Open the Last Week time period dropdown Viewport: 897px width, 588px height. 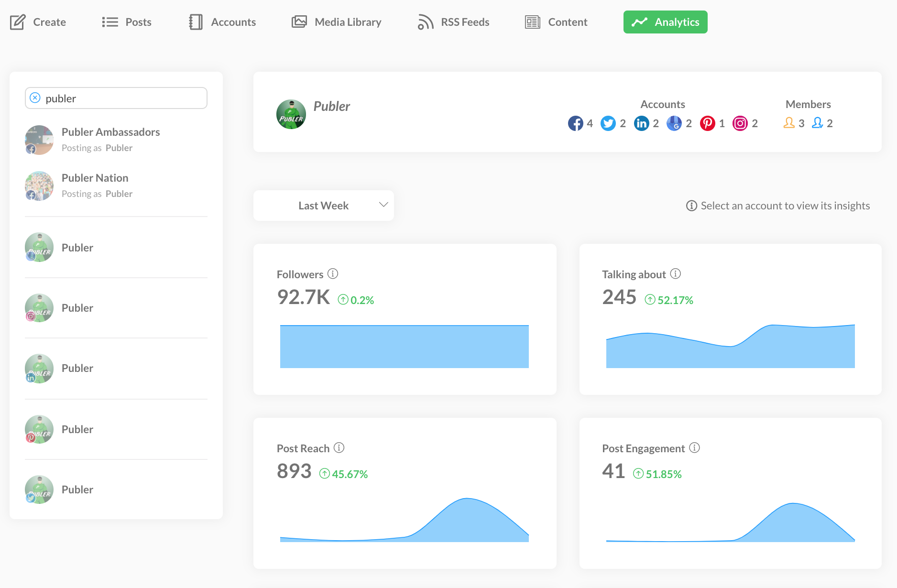pyautogui.click(x=323, y=205)
